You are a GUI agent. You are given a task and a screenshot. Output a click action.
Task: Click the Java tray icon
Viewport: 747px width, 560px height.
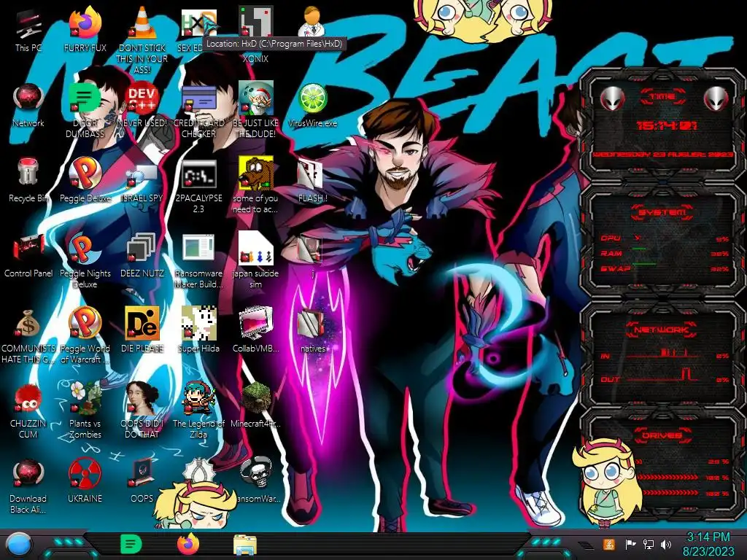[x=609, y=544]
